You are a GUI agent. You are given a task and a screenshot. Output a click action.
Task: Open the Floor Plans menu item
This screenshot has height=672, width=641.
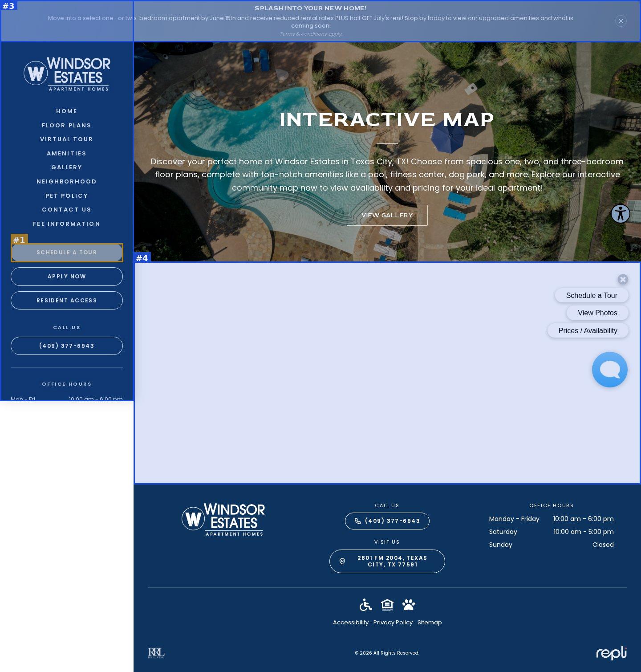[67, 126]
